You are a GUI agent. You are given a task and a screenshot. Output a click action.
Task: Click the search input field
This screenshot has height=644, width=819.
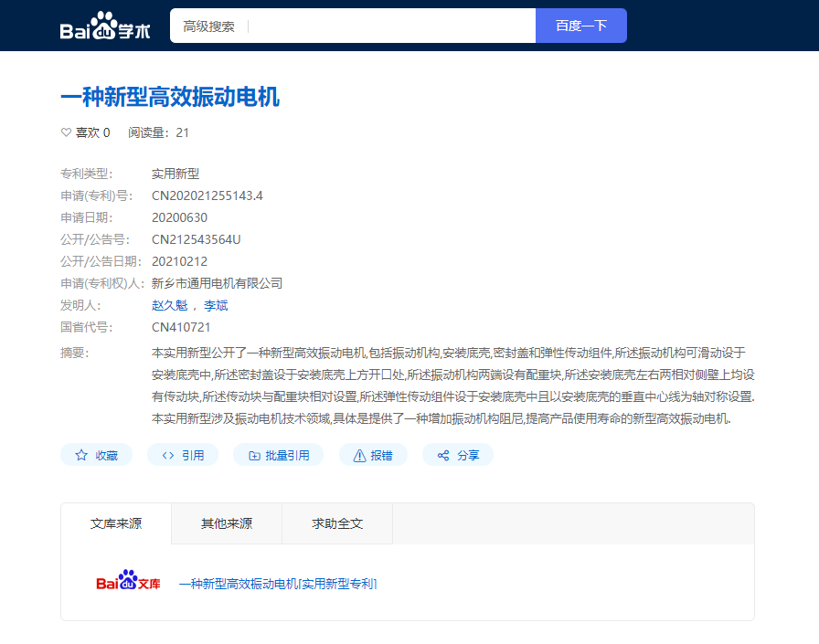[x=392, y=26]
